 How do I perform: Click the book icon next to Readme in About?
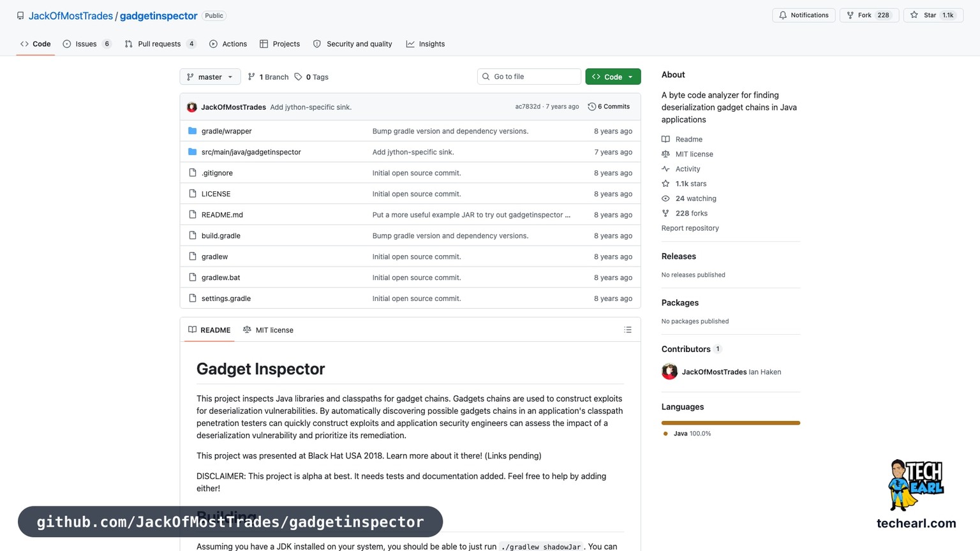(665, 139)
